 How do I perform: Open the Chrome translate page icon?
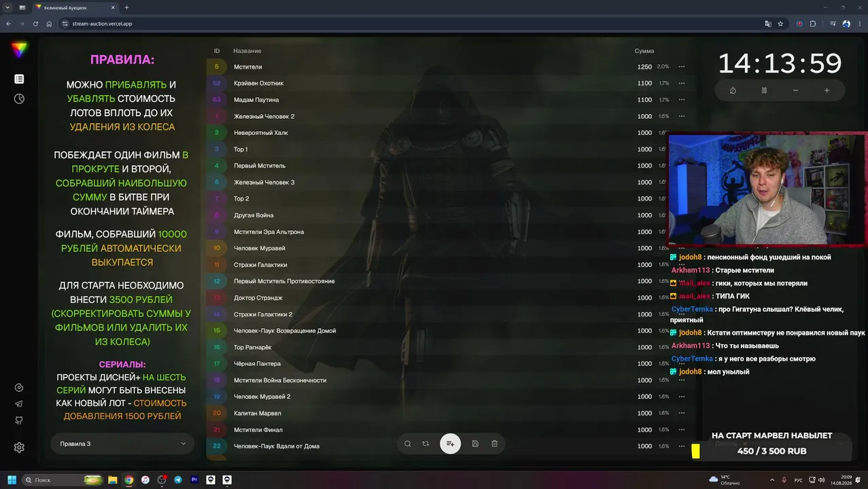click(768, 23)
